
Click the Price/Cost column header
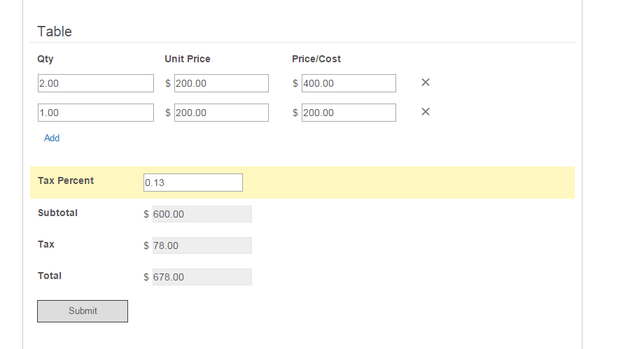pos(316,59)
